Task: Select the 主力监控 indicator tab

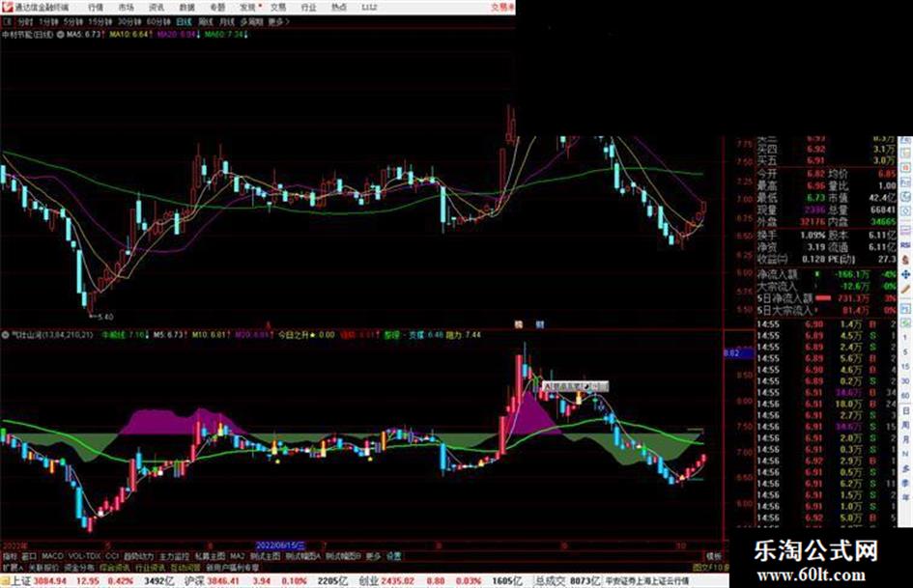Action: tap(175, 556)
